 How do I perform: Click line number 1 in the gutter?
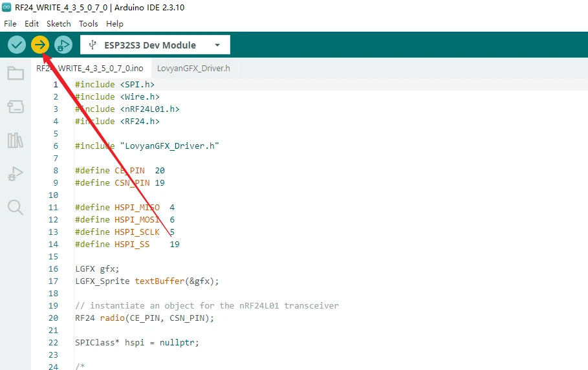(x=56, y=84)
